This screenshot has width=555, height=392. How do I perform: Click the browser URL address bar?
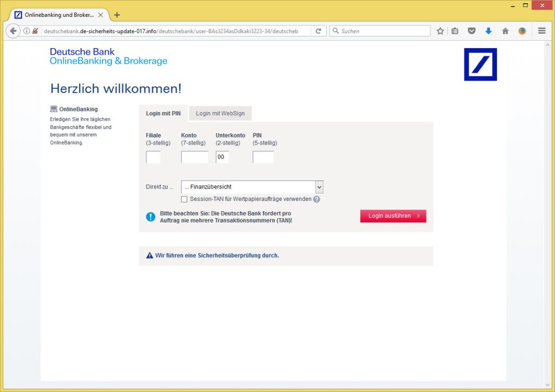point(171,31)
